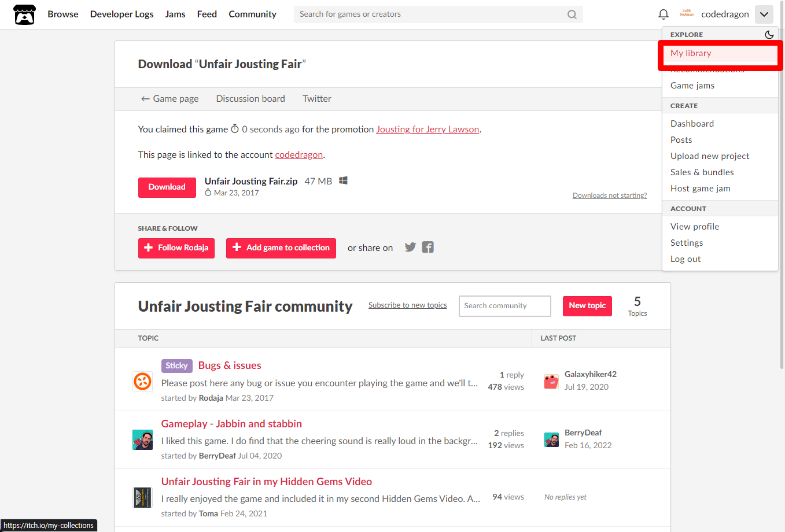Viewport: 785px width, 532px height.
Task: Click the search magnifier icon
Action: 572,14
